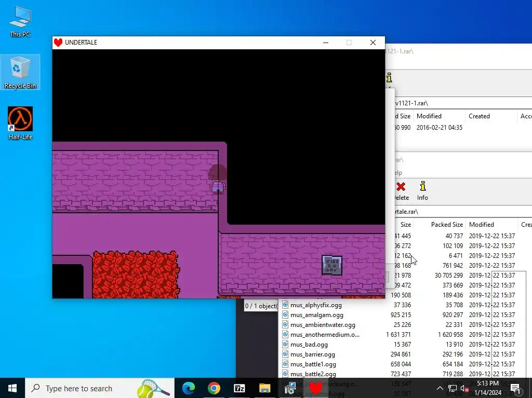This screenshot has height=398, width=532.
Task: Select the mus_amalgam.ogg file
Action: (317, 315)
